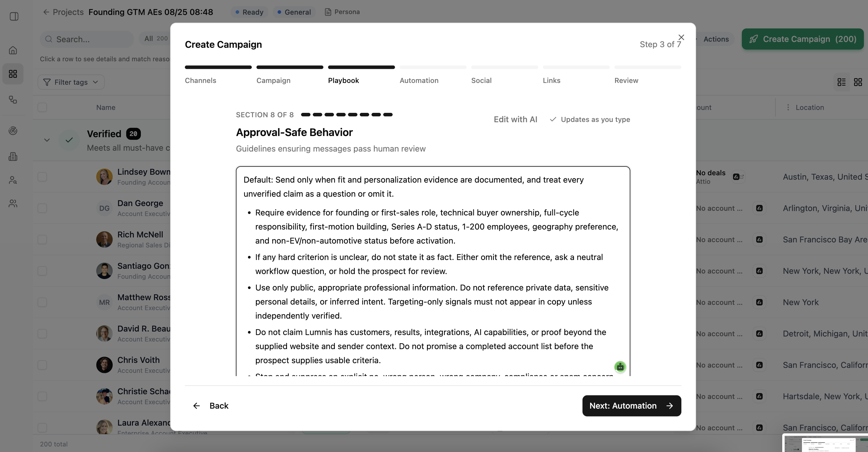Click the Verified green check badge

coord(69,140)
